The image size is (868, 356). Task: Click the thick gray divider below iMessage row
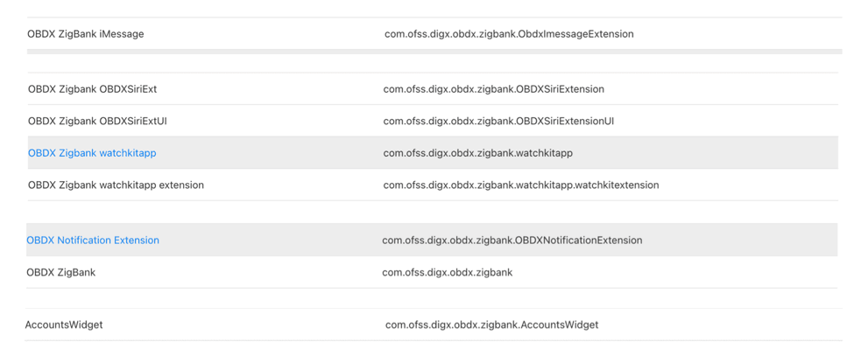point(434,52)
